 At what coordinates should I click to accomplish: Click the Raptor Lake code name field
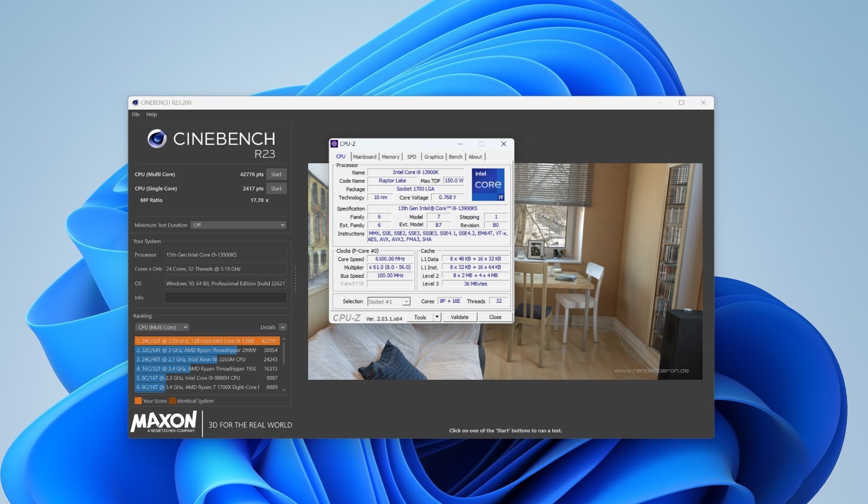click(x=392, y=181)
